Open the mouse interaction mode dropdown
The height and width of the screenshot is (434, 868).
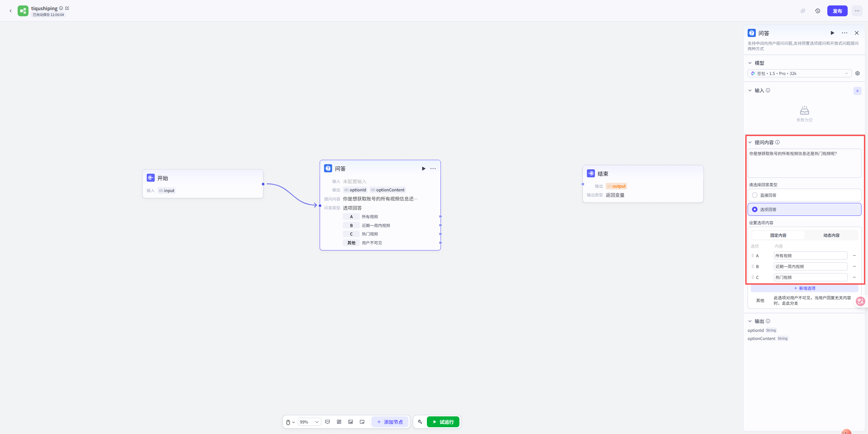pos(290,422)
